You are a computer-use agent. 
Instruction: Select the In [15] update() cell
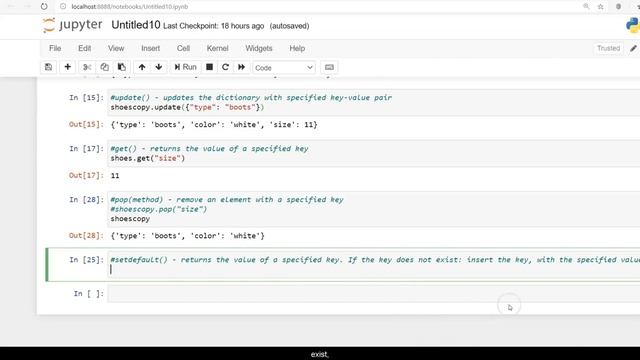click(373, 102)
